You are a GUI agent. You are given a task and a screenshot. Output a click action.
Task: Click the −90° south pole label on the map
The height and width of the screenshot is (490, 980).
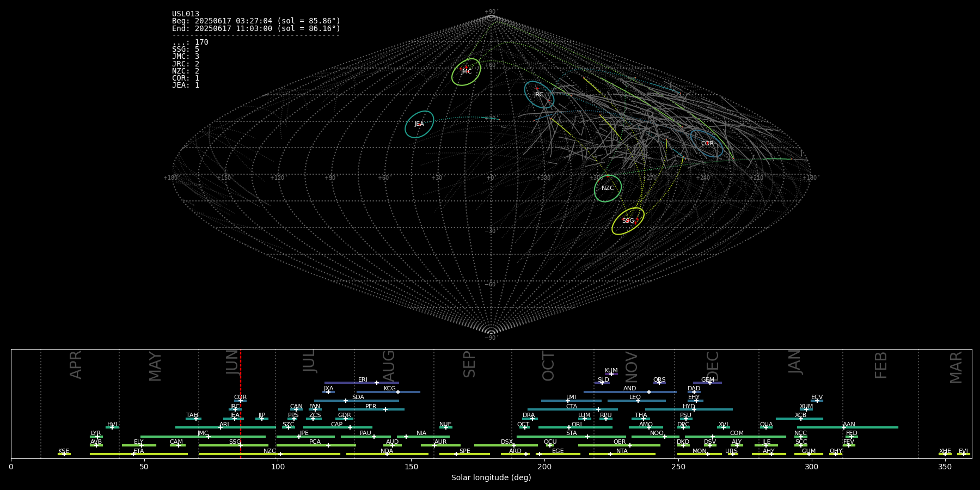coord(491,338)
